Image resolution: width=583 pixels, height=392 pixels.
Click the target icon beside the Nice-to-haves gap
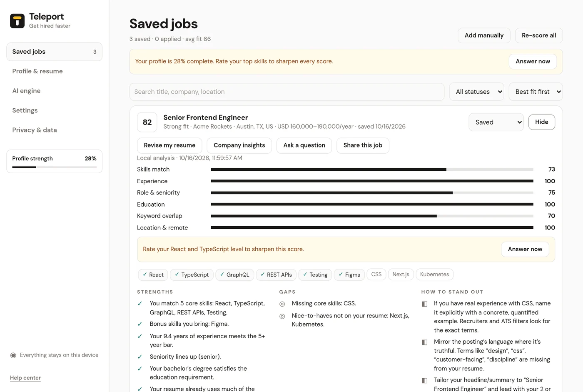[282, 316]
